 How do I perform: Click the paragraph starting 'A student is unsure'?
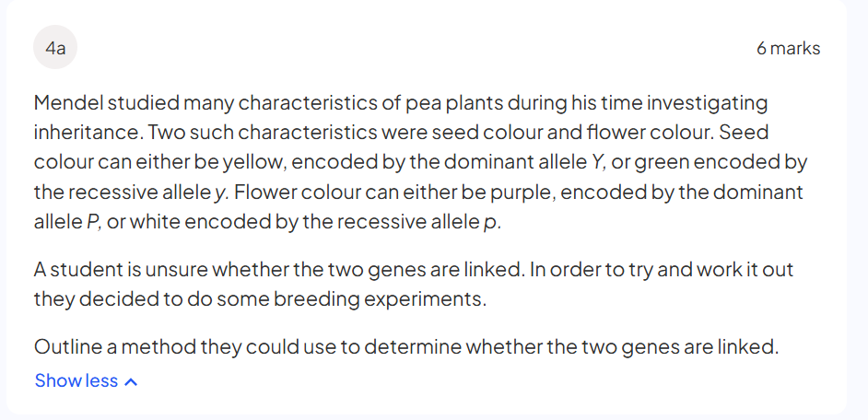click(414, 271)
